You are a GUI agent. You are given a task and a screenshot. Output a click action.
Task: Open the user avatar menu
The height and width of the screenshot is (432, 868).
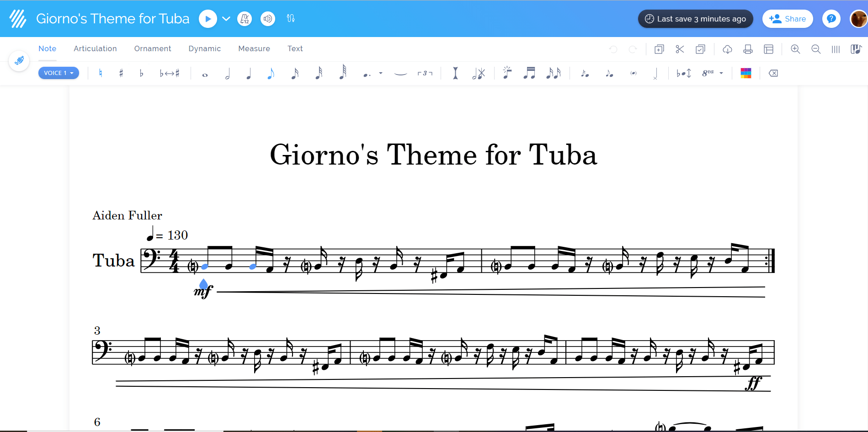coord(858,19)
